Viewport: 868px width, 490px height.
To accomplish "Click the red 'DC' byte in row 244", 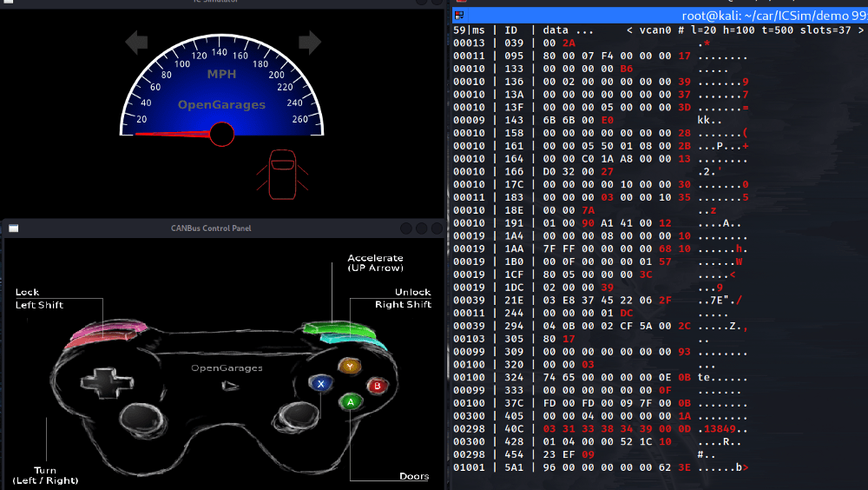I will 626,313.
